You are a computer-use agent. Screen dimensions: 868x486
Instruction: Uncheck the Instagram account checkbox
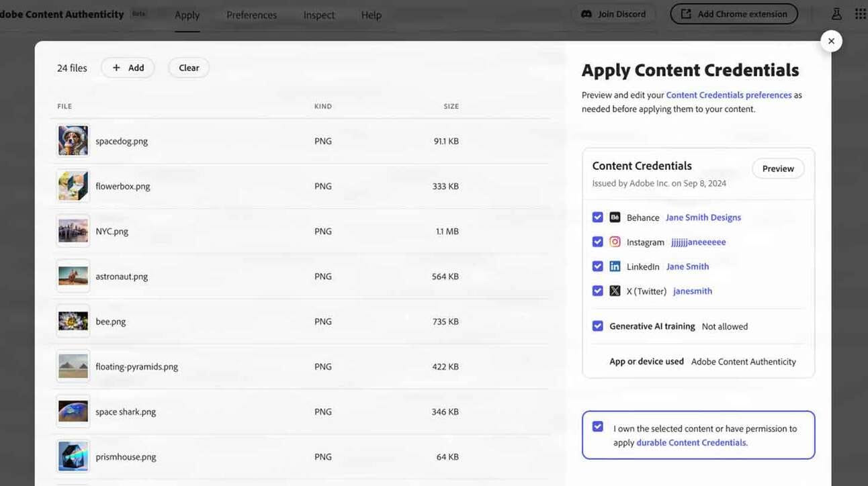(x=597, y=242)
